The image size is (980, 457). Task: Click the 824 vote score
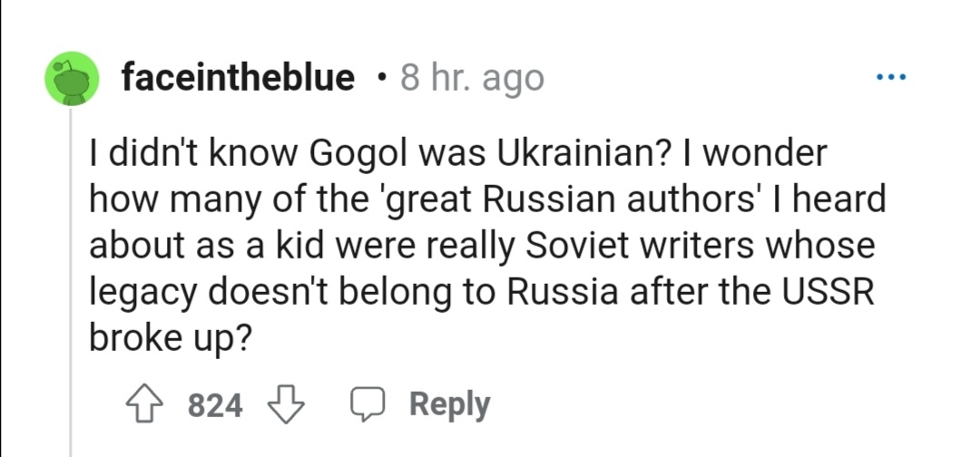coord(215,405)
